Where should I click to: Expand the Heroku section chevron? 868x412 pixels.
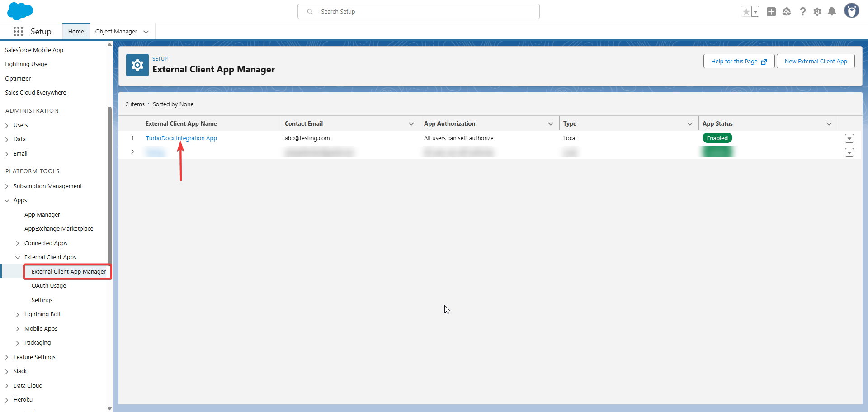[x=7, y=400]
